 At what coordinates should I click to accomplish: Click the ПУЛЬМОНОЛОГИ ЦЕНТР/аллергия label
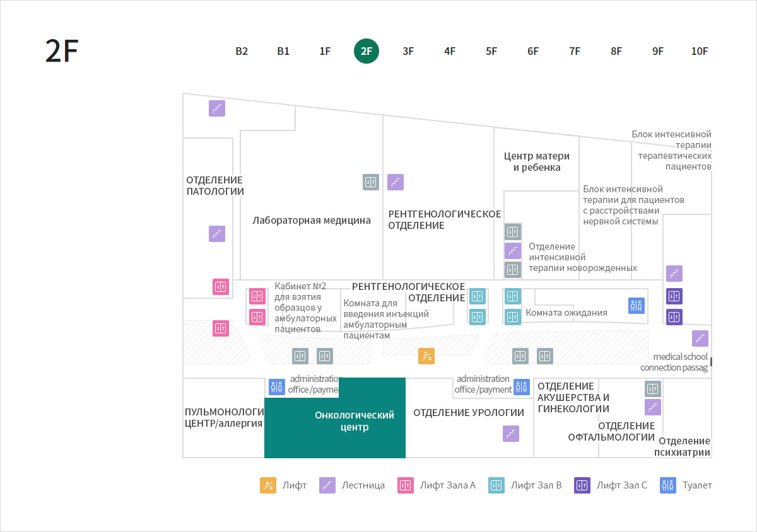coord(224,418)
